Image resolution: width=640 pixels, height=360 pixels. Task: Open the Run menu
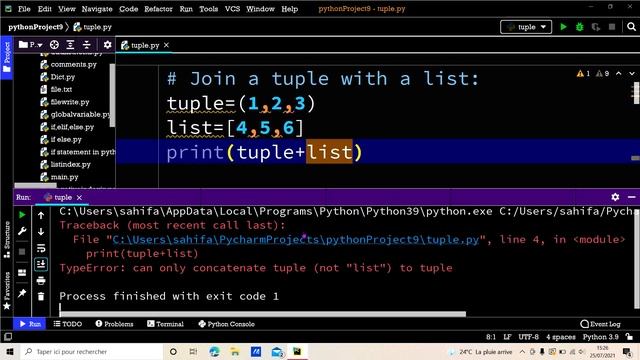pyautogui.click(x=186, y=9)
